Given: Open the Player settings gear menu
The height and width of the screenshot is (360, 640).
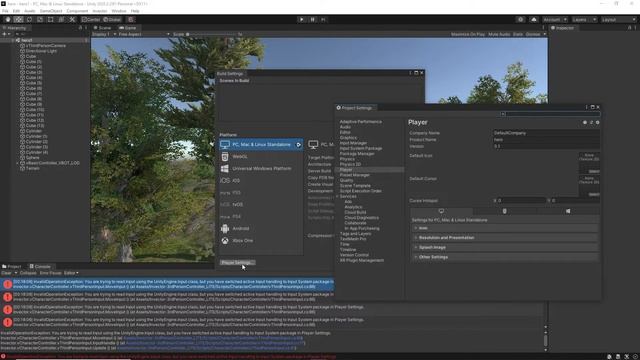Looking at the screenshot, I should (x=598, y=122).
